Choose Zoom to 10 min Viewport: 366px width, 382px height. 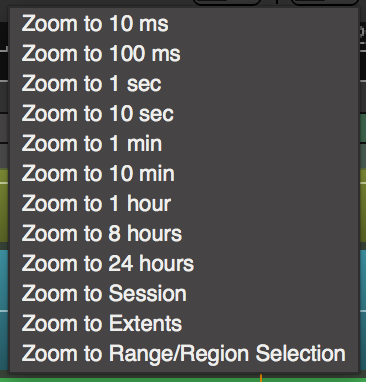click(x=184, y=174)
